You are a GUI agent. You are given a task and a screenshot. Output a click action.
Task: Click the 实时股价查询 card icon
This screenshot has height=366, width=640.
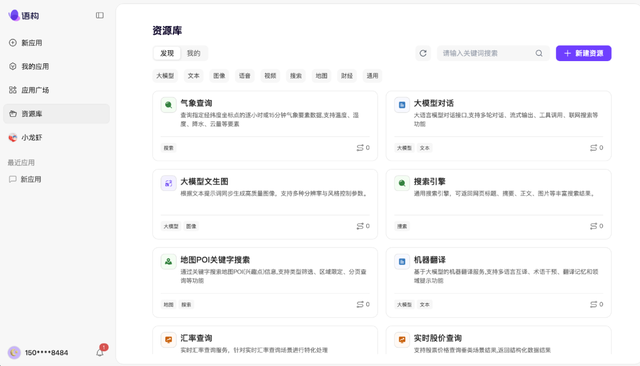[402, 340]
